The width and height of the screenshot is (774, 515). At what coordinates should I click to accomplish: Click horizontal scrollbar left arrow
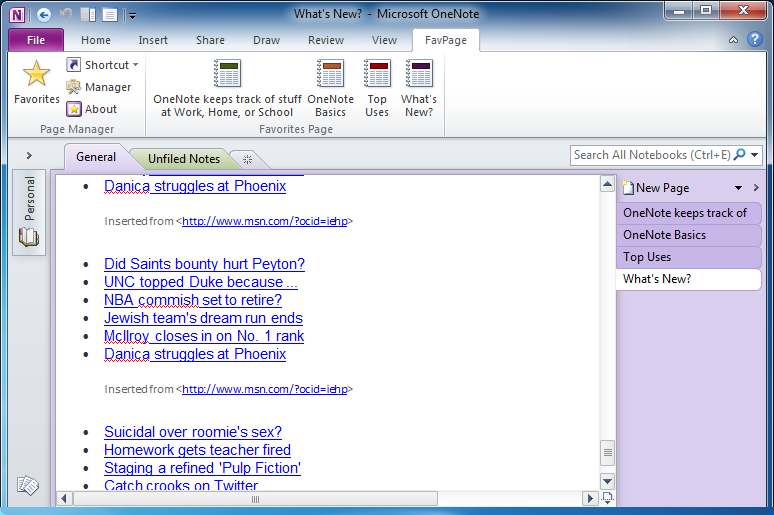tap(64, 499)
